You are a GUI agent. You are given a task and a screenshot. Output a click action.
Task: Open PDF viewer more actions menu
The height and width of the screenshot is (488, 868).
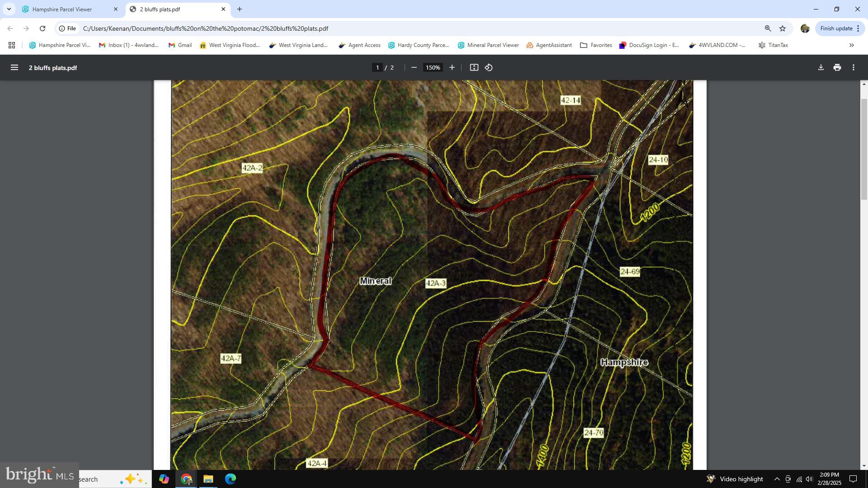(853, 67)
